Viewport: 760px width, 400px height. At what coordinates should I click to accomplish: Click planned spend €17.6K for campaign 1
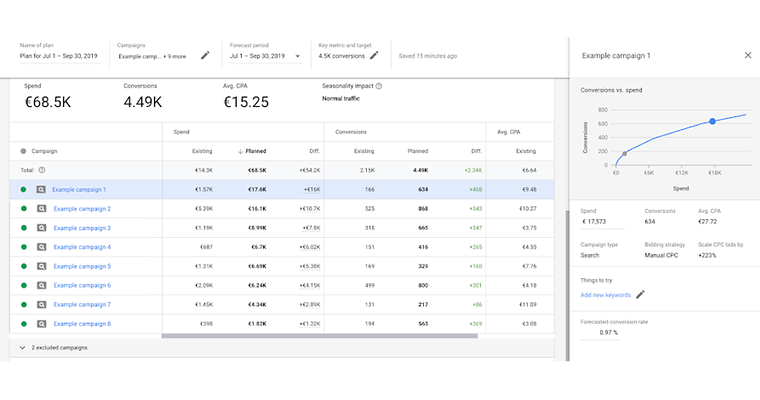[x=257, y=190]
